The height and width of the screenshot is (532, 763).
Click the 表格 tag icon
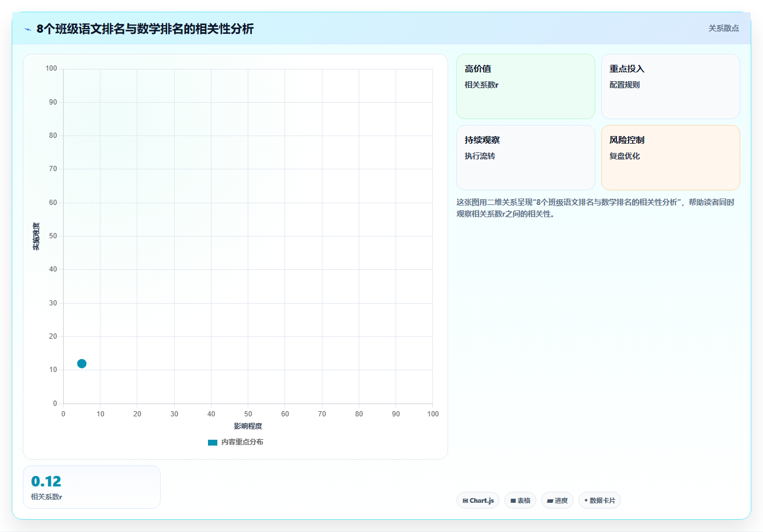click(x=513, y=500)
